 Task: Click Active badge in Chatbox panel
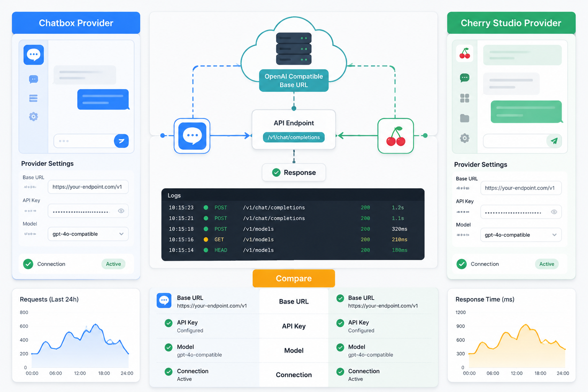pos(113,264)
